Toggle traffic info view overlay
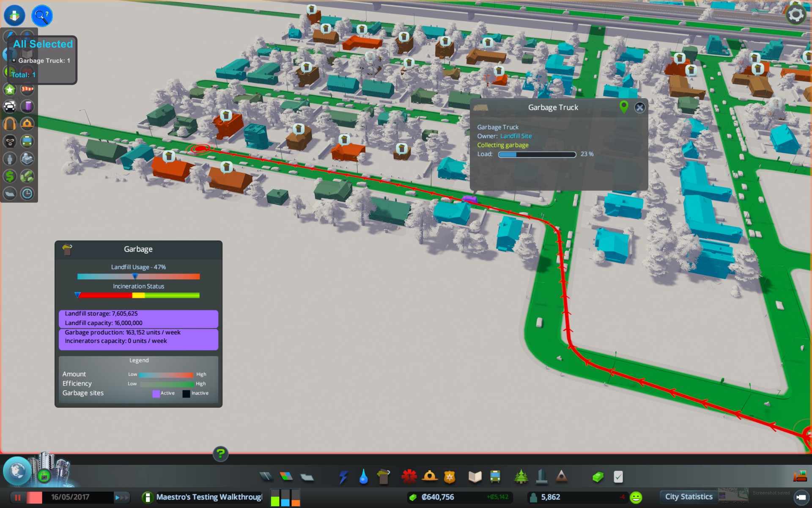The image size is (812, 508). 10,106
